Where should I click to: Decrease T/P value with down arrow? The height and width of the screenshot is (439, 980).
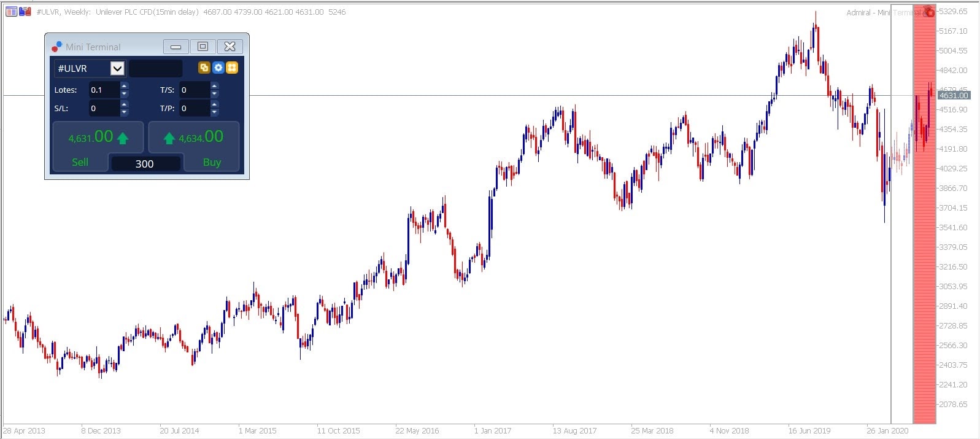click(214, 112)
